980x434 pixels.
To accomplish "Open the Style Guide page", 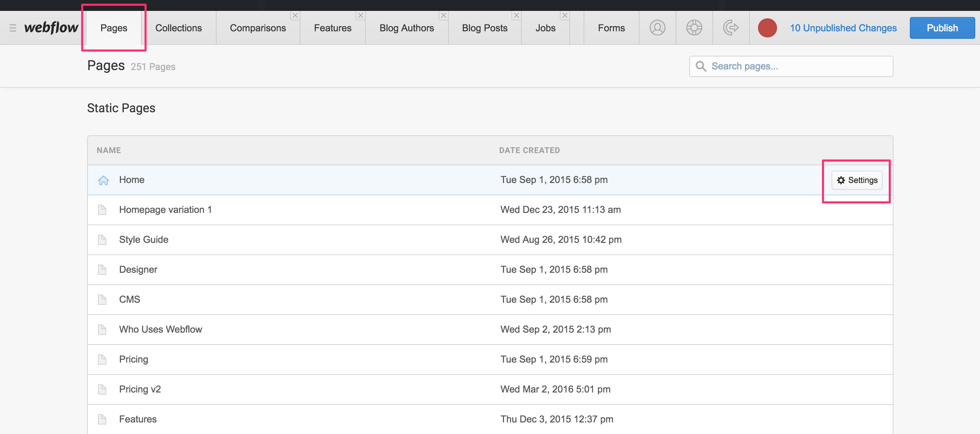I will pyautogui.click(x=490, y=240).
